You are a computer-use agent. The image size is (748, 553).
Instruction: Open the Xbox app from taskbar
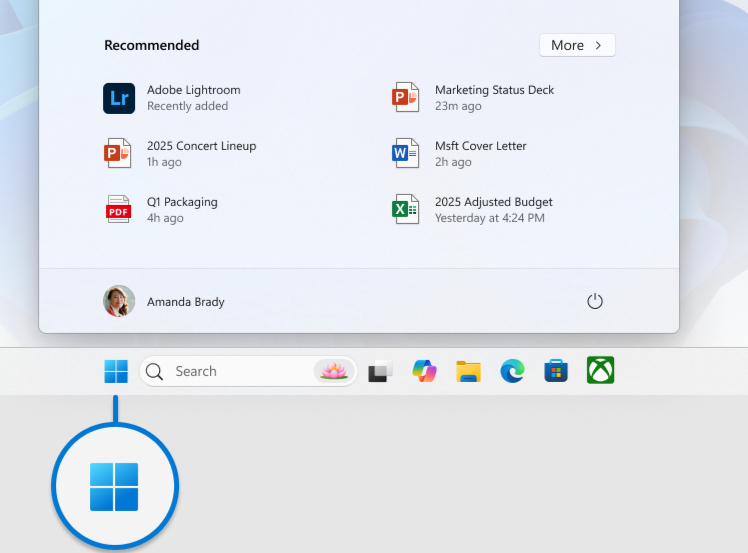tap(600, 370)
